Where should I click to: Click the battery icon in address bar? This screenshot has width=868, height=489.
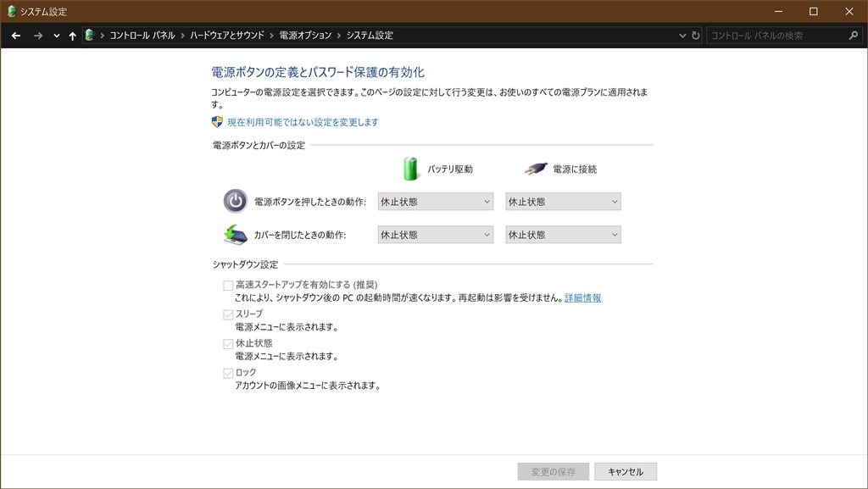click(x=89, y=36)
